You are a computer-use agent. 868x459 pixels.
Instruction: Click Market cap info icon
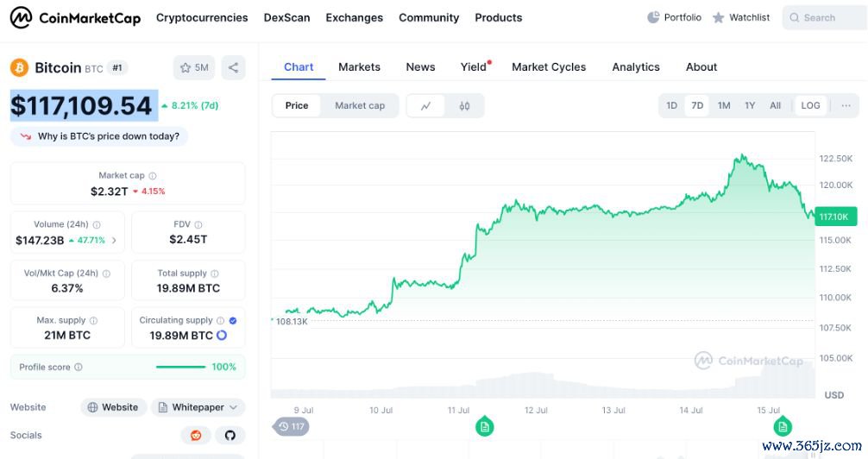[153, 176]
